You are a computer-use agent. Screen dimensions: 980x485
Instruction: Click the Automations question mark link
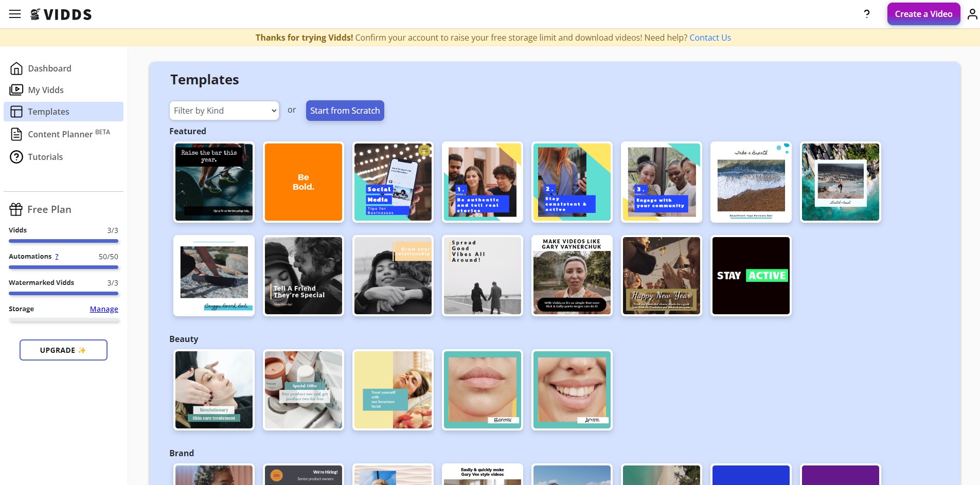pos(57,256)
